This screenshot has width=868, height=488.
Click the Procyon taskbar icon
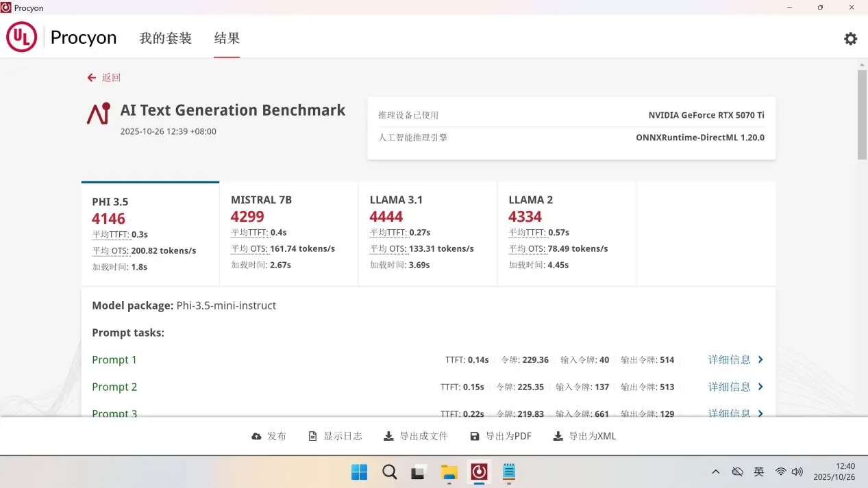(x=479, y=472)
